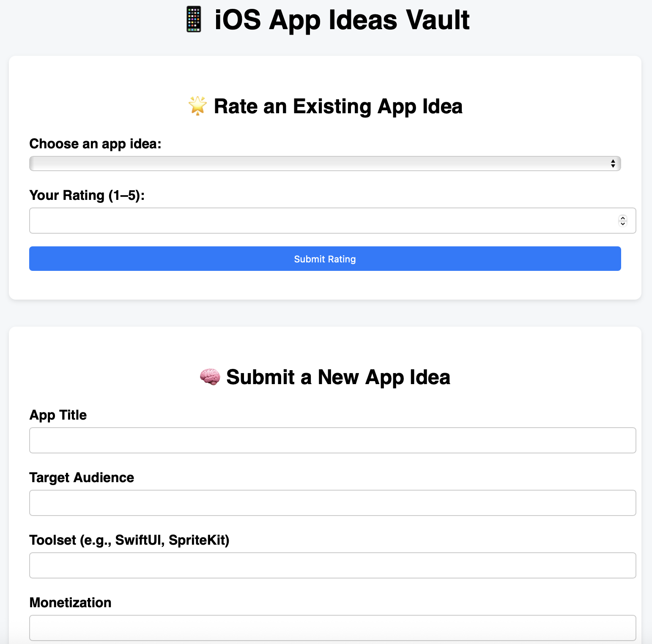Click the "Monetization" label text
This screenshot has width=652, height=644.
pos(70,603)
